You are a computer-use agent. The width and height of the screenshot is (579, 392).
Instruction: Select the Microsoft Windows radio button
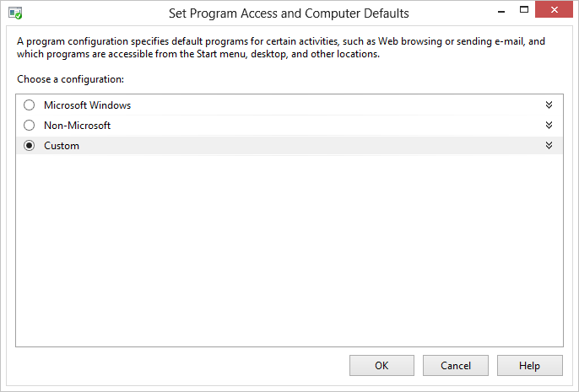pos(30,105)
